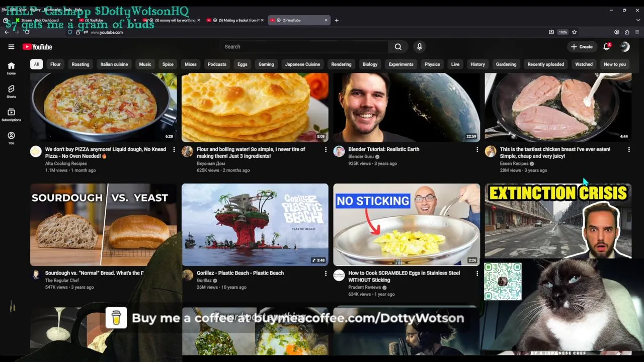Click the YouTube search input field
The height and width of the screenshot is (362, 644).
pyautogui.click(x=304, y=47)
